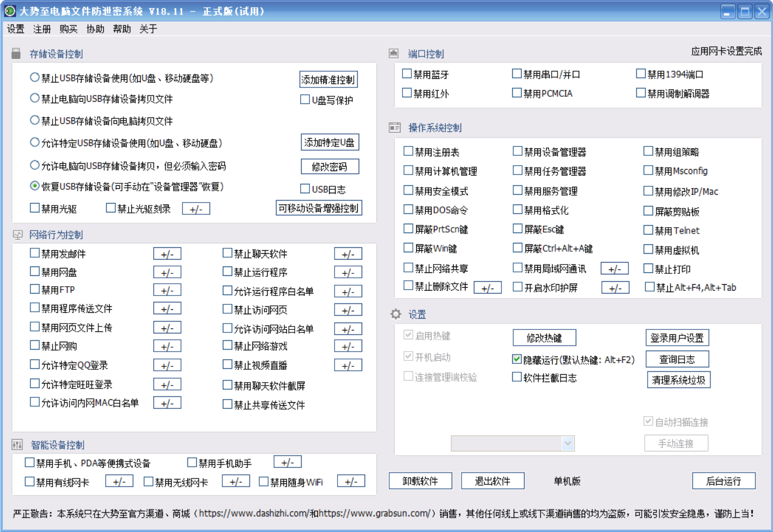773x532 pixels.
Task: Open the 帮助 menu
Action: pos(122,29)
